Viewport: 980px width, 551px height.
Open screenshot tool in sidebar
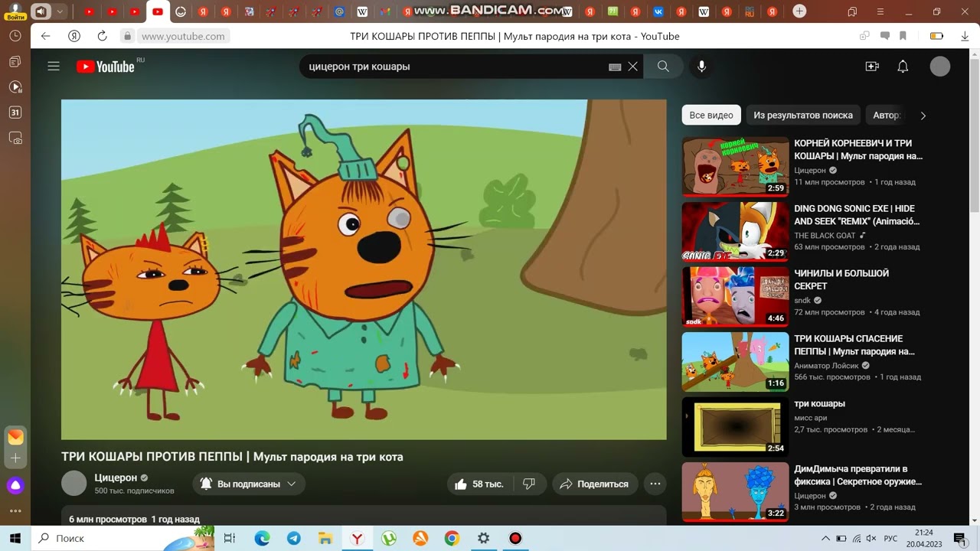[15, 139]
